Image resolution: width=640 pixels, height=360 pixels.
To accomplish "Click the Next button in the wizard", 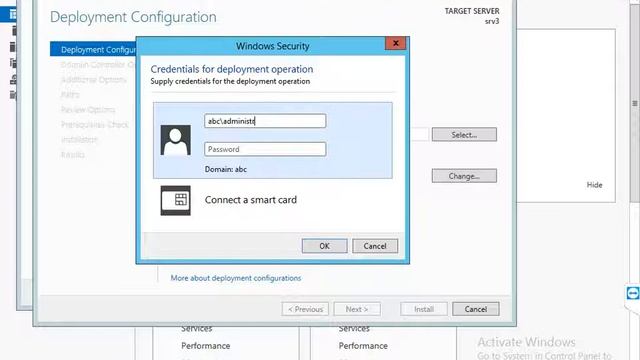I will tap(357, 309).
